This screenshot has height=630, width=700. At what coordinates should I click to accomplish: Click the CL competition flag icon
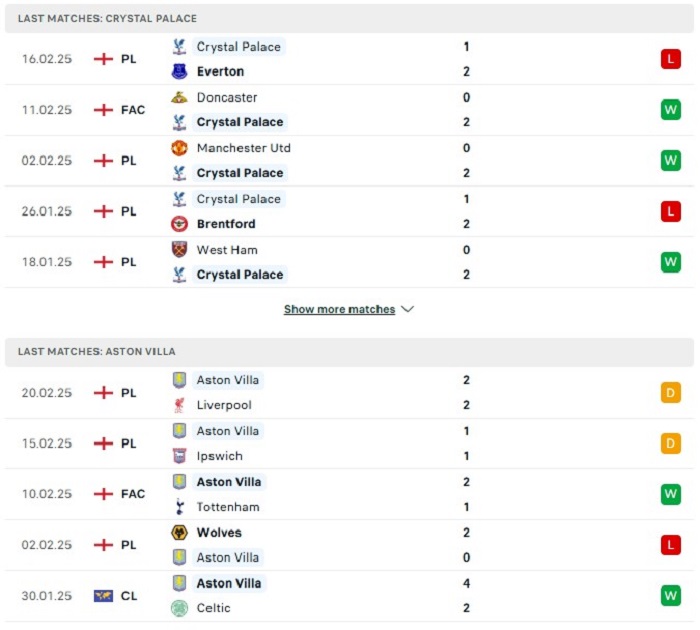click(x=103, y=596)
